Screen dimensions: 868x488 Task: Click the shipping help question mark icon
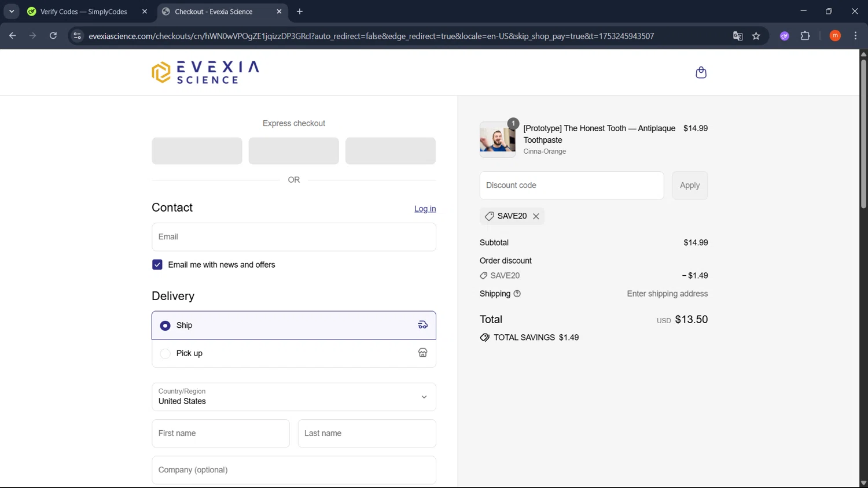pos(517,294)
